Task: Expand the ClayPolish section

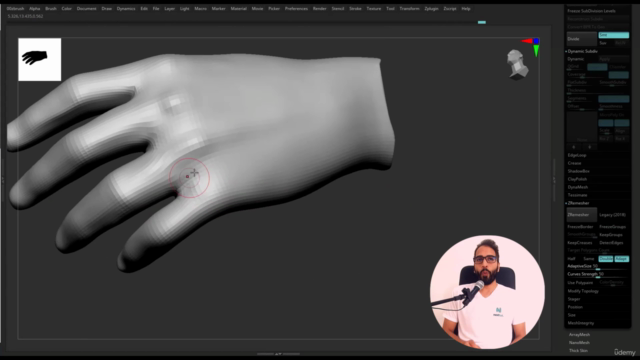Action: [577, 179]
